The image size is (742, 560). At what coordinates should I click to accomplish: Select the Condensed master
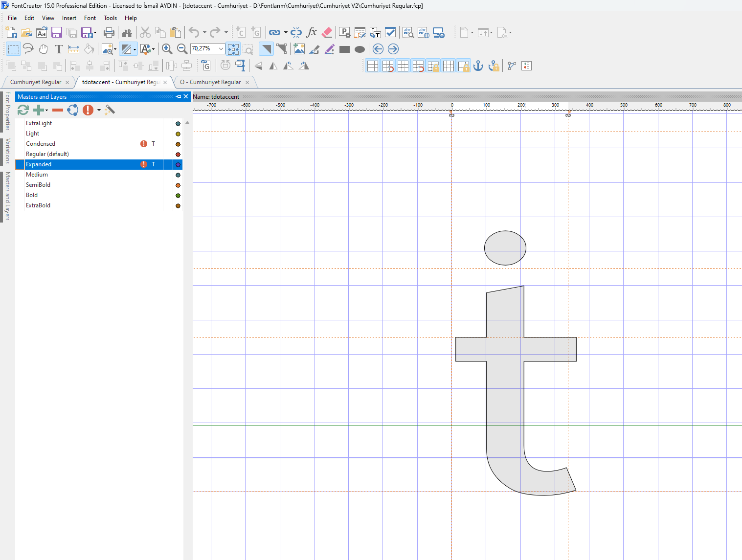pyautogui.click(x=41, y=144)
